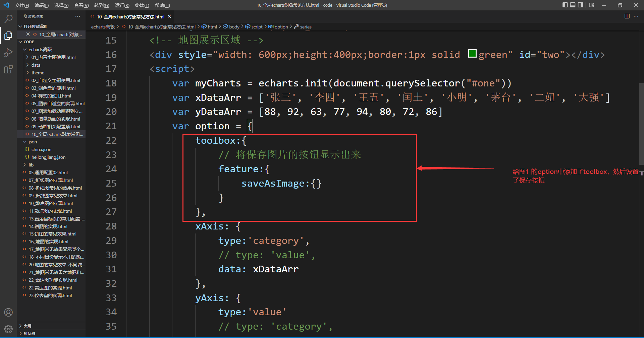The width and height of the screenshot is (644, 338).
Task: Open the Extensions view
Action: point(8,69)
